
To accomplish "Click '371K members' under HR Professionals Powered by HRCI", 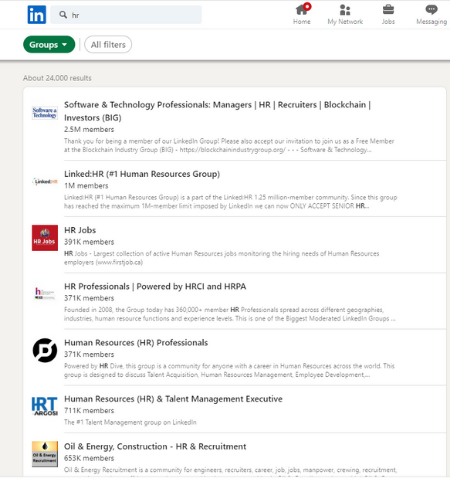I will pyautogui.click(x=89, y=298).
